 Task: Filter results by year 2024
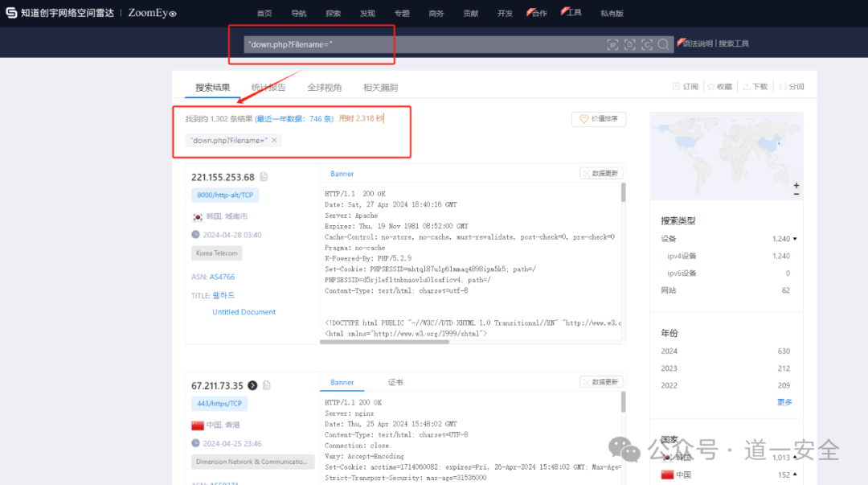coord(725,351)
